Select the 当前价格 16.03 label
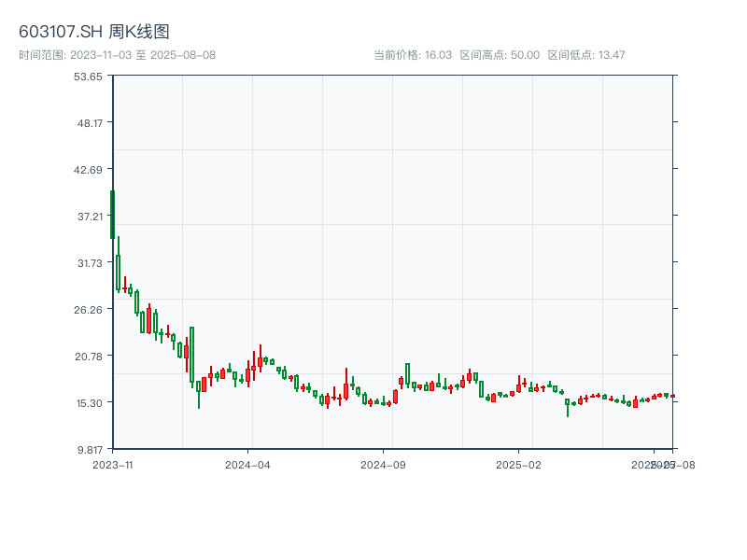Screen dimensions: 747x560 click(x=413, y=55)
